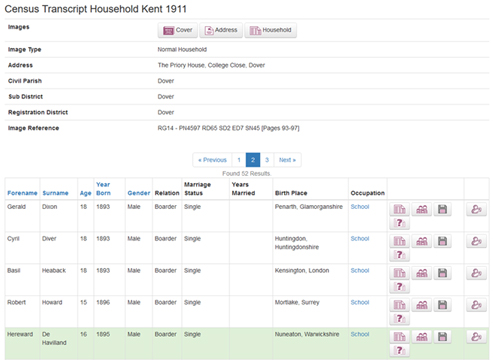
Task: Sort table by Surname column
Action: pyautogui.click(x=55, y=193)
